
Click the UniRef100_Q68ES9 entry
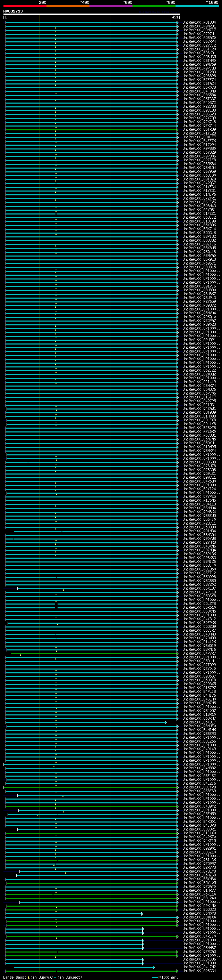pos(199,791)
